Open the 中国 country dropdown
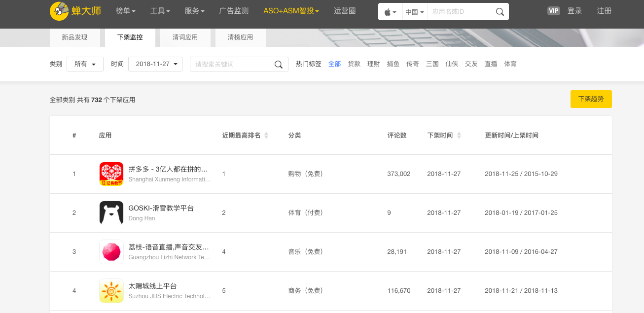This screenshot has height=313, width=644. click(414, 11)
